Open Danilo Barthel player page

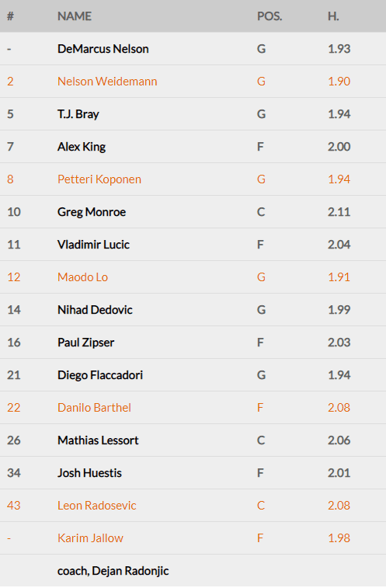(94, 408)
